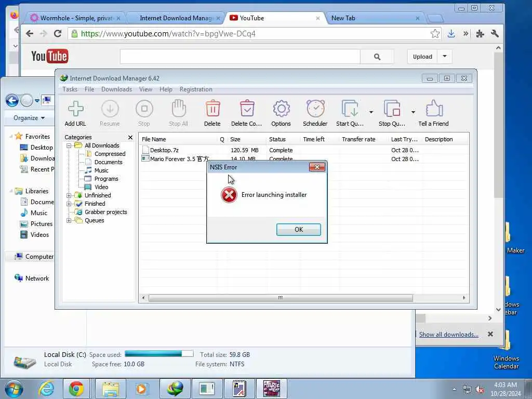Select the Music category in IDM
This screenshot has height=399, width=532.
click(101, 170)
